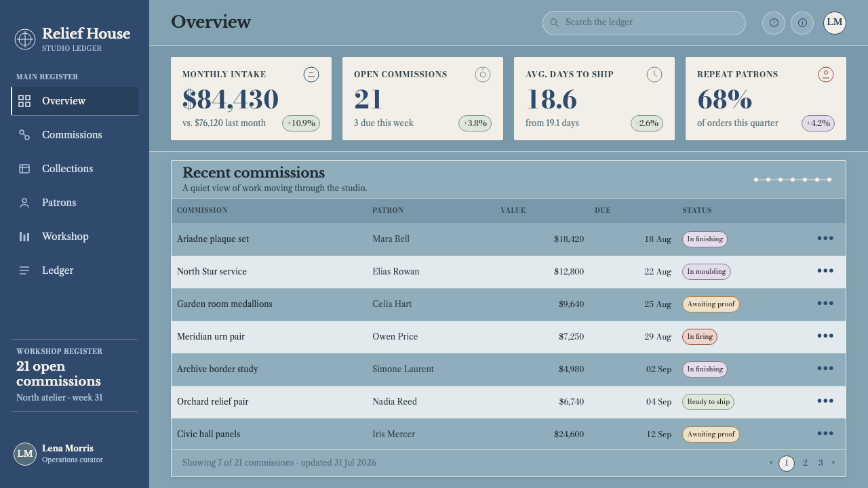868x488 pixels.
Task: Select page 1 in pagination
Action: click(x=786, y=464)
